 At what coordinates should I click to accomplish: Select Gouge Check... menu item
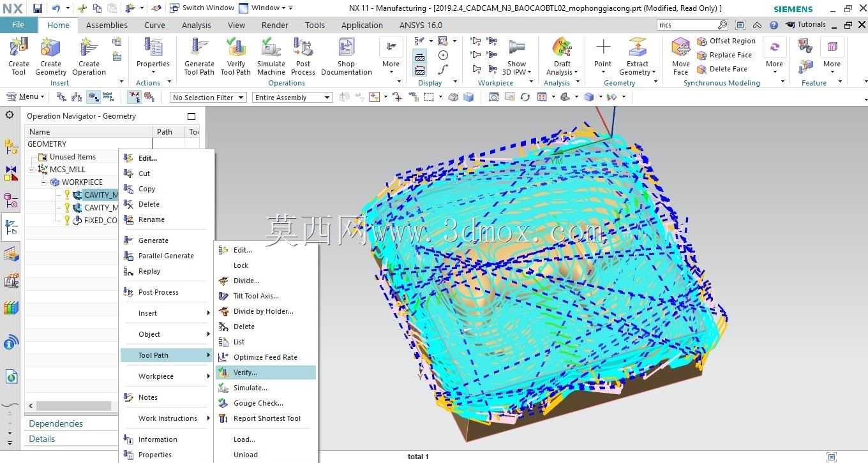click(266, 403)
